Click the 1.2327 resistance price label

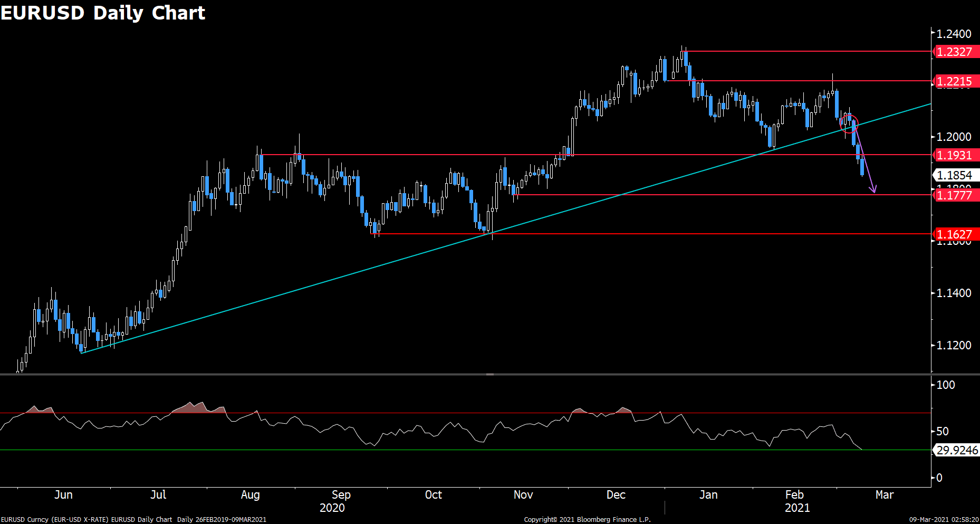pyautogui.click(x=956, y=52)
